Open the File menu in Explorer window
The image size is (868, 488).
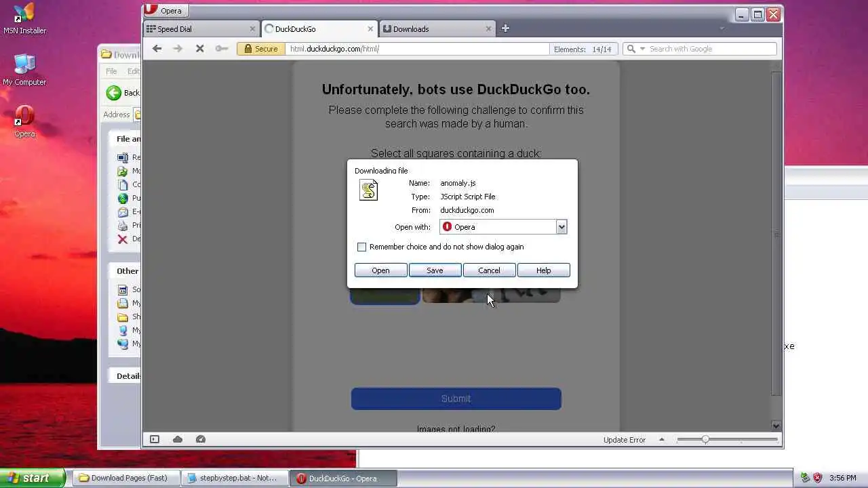(111, 71)
